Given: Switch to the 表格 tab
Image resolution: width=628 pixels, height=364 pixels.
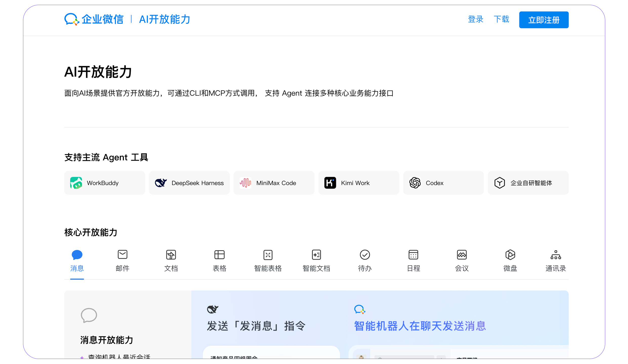Looking at the screenshot, I should click(x=219, y=268).
